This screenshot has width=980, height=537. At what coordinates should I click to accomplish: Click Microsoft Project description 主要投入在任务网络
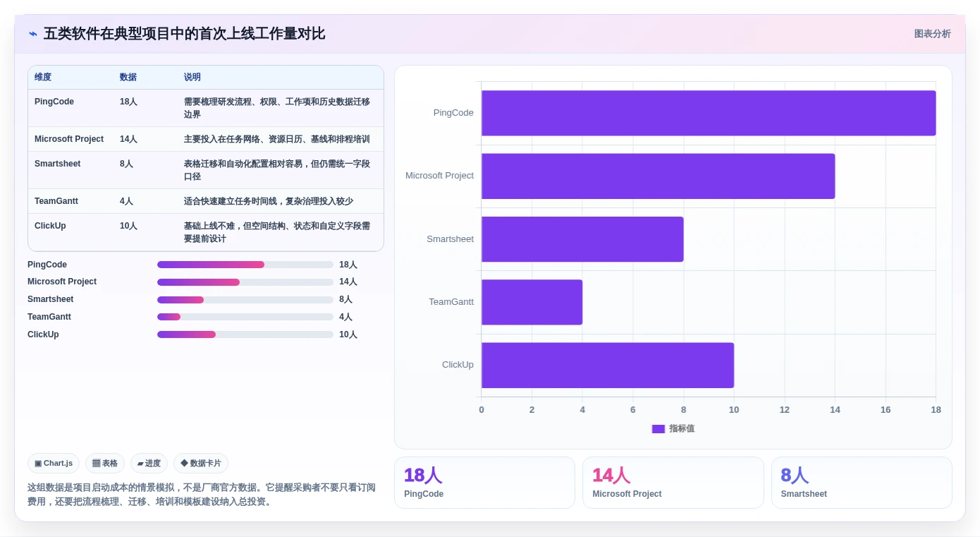(x=277, y=139)
